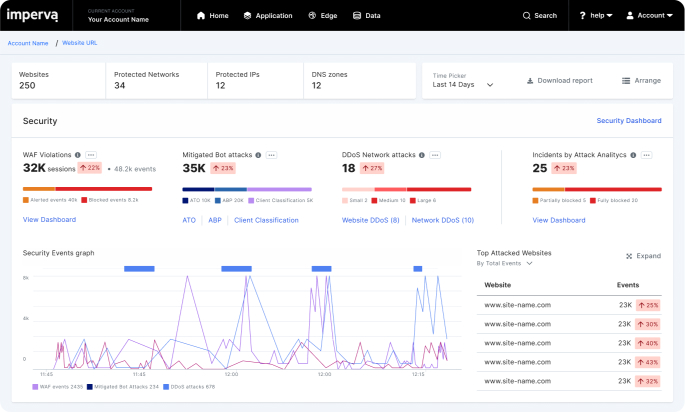Toggle Mitigated Bot Attacks legend series
This screenshot has width=686, height=412.
(x=123, y=385)
